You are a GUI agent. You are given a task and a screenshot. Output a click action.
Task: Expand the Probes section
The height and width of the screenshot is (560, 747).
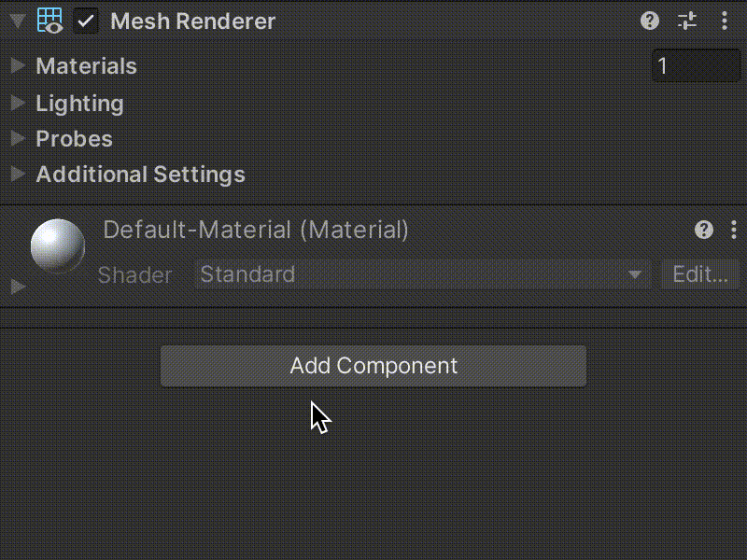click(x=17, y=139)
